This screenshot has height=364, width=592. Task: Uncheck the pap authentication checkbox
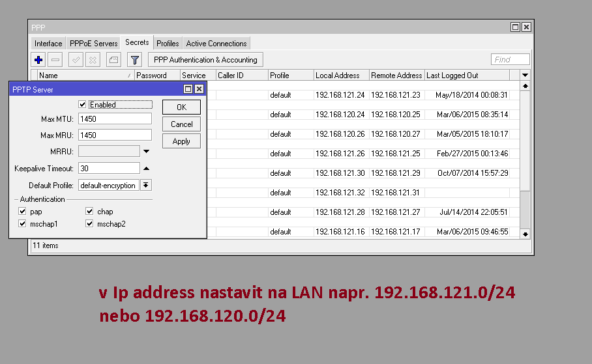click(x=23, y=212)
